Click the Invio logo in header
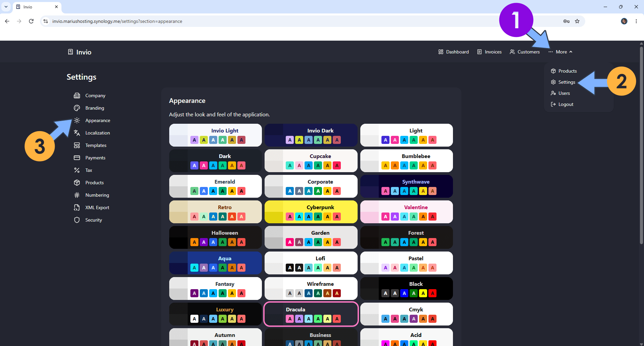This screenshot has height=346, width=644. point(80,52)
